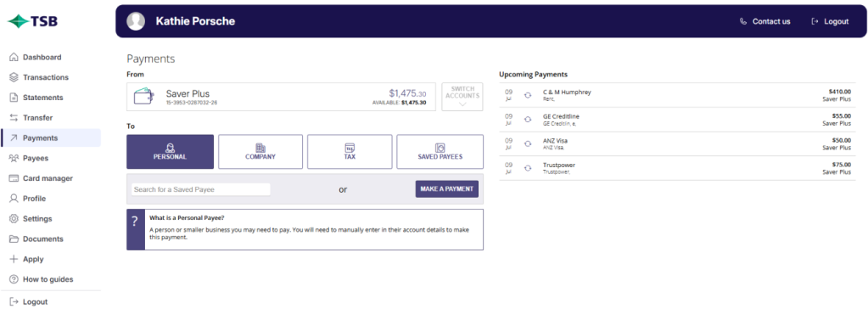Click the TSB logo
The image size is (868, 320).
tap(32, 21)
